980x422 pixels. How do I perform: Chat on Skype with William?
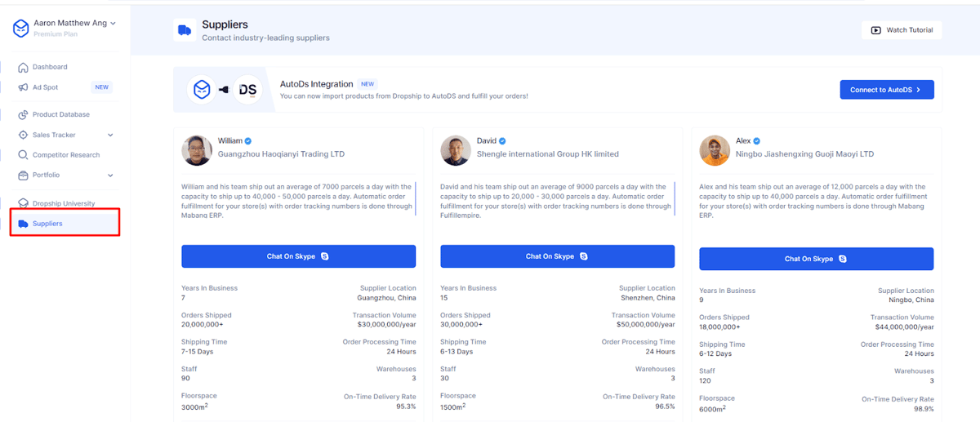[x=298, y=256]
